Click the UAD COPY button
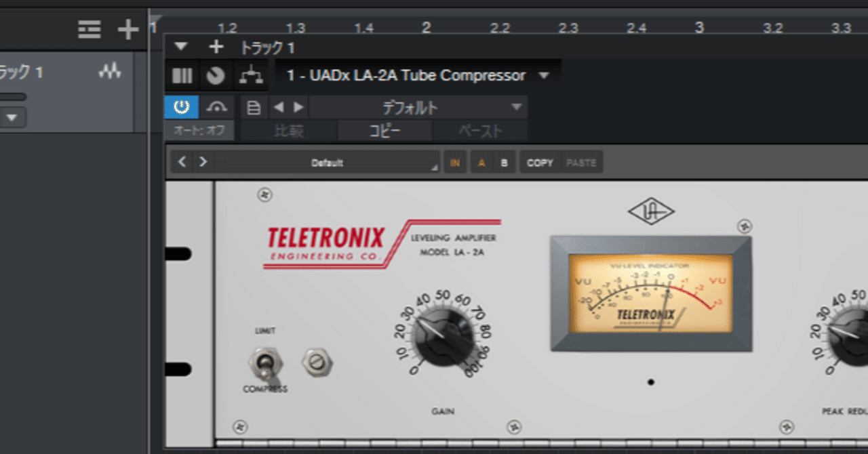Viewport: 868px width, 454px height. pyautogui.click(x=540, y=163)
